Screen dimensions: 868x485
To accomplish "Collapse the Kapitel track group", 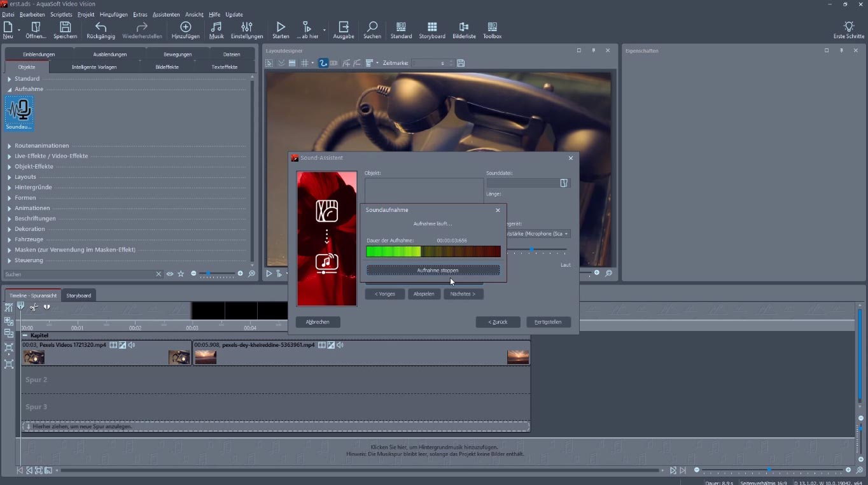I will tap(25, 335).
